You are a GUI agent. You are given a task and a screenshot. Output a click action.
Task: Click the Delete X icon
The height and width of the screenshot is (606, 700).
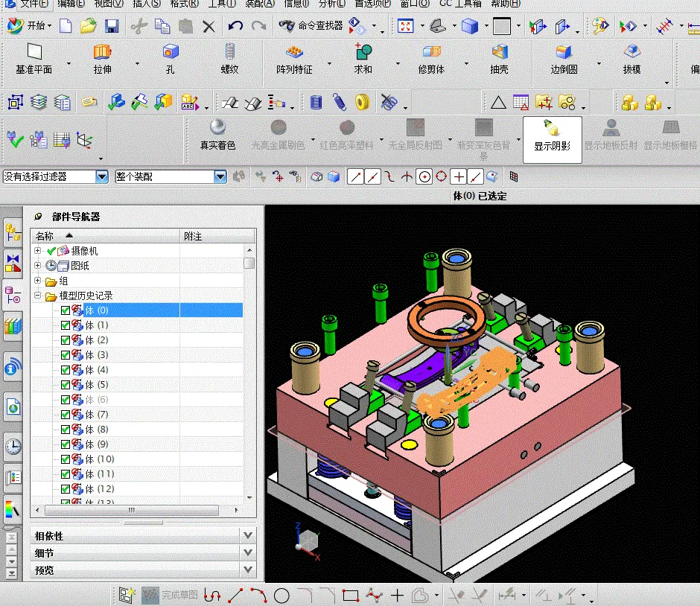(x=209, y=26)
